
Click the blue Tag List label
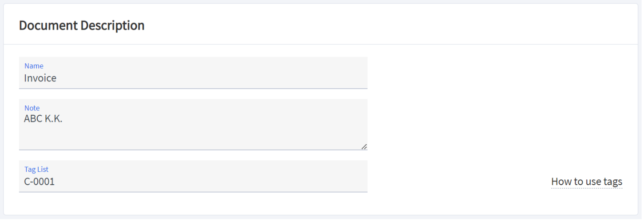click(x=36, y=170)
